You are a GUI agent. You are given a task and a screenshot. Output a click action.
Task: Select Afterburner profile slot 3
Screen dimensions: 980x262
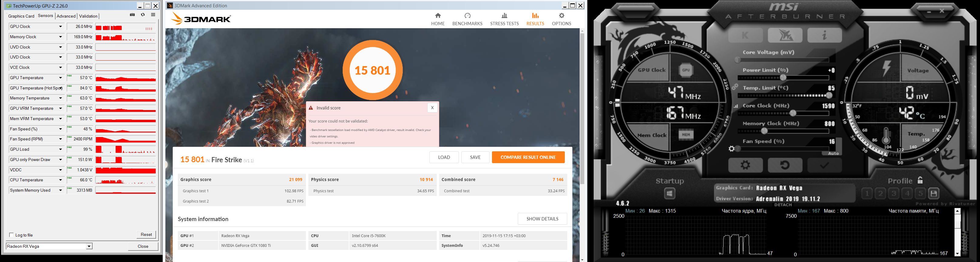tap(894, 193)
